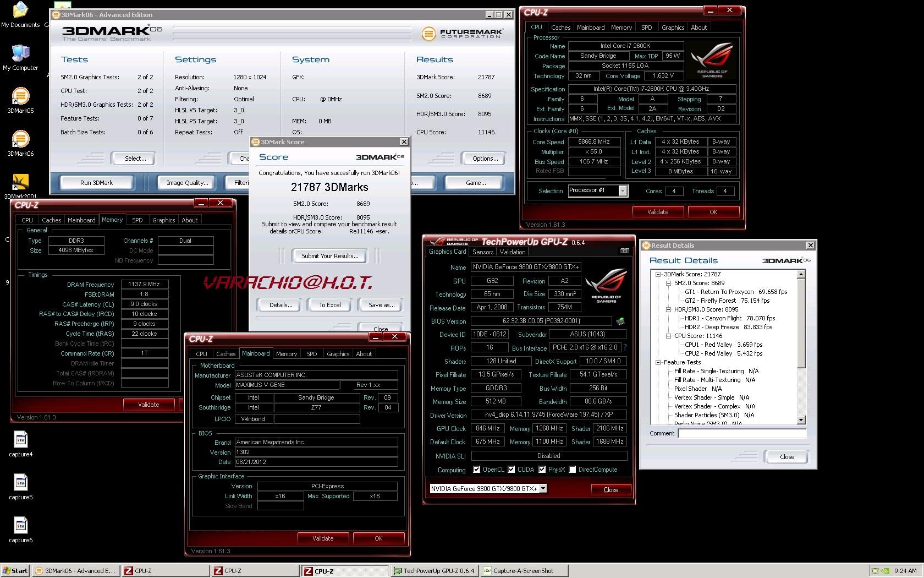
Task: Collapse the HDR/SM3.0 Score tree node
Action: [x=669, y=309]
